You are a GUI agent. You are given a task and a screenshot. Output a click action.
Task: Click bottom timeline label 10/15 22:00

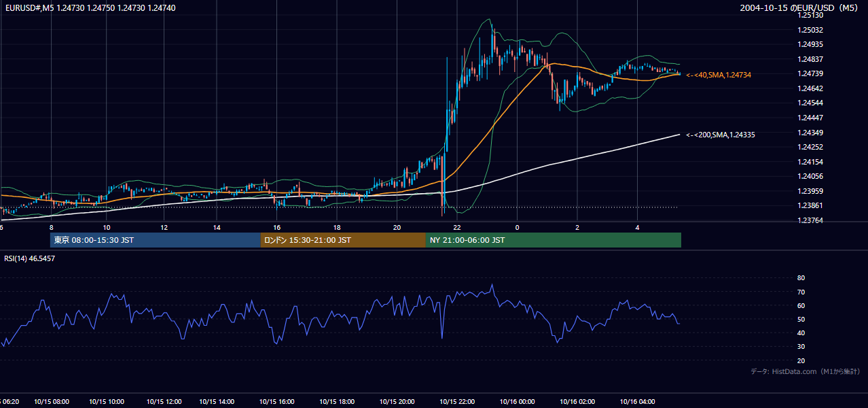pyautogui.click(x=457, y=402)
